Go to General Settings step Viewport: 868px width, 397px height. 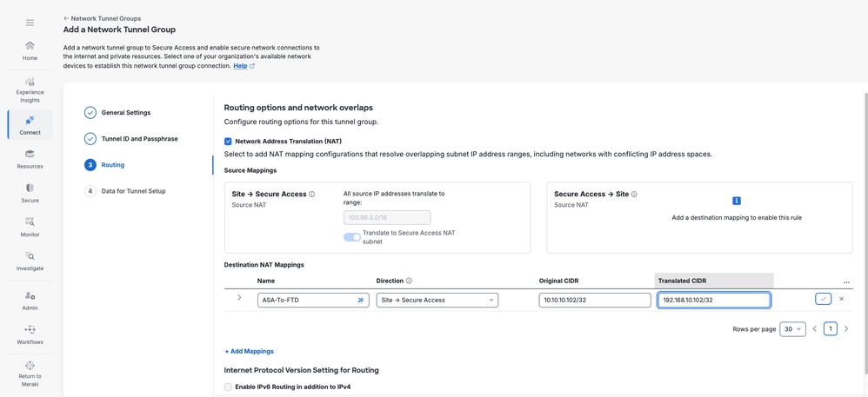coord(117,113)
